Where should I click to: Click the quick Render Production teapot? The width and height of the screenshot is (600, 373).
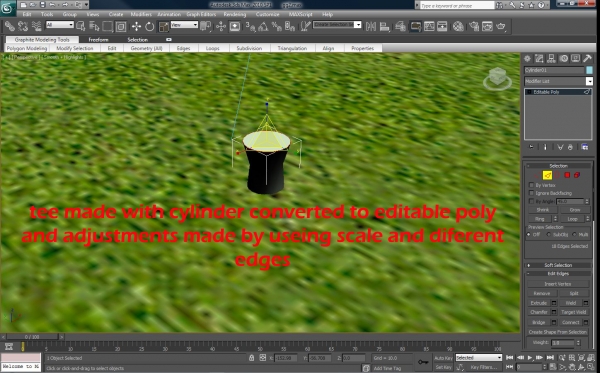pos(501,26)
